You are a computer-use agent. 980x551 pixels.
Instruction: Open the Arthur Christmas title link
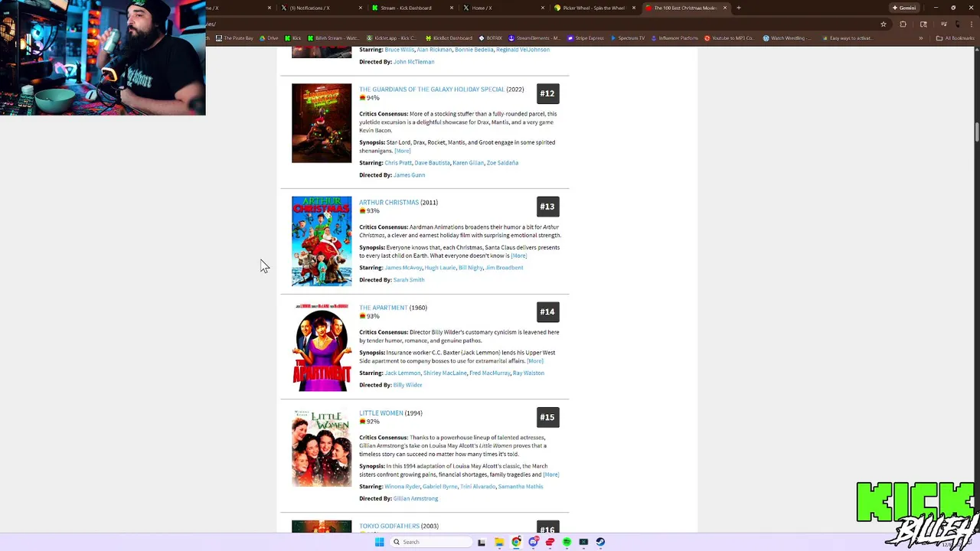coord(389,203)
